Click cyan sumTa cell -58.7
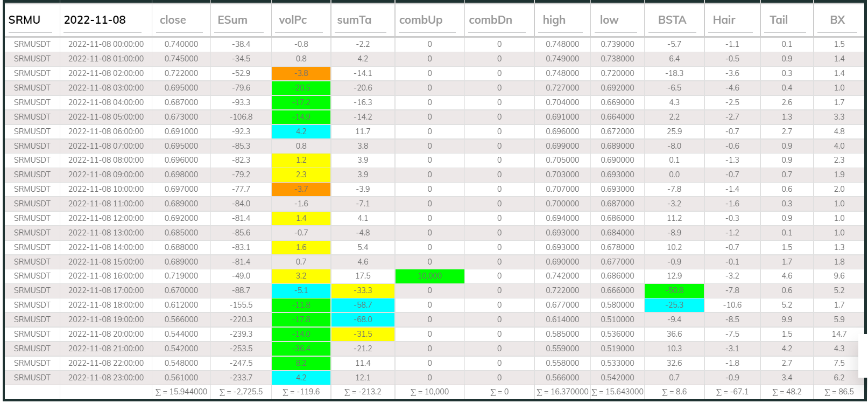This screenshot has height=403, width=868. 363,305
